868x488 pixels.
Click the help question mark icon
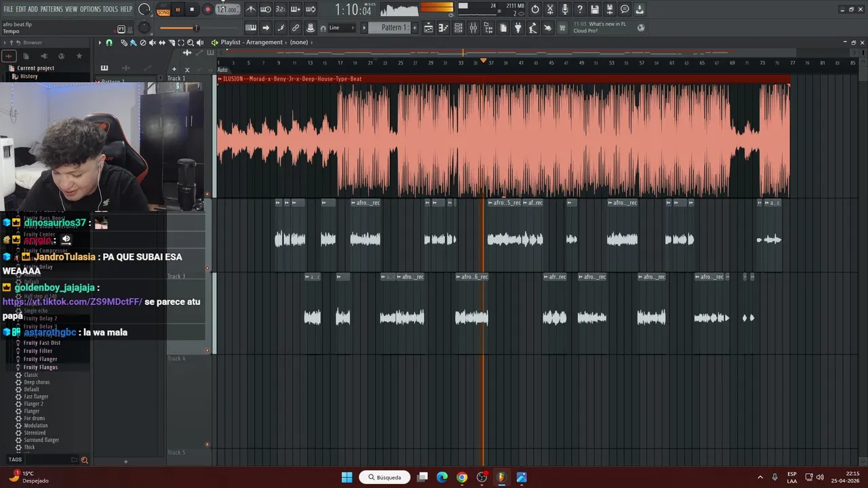click(x=580, y=9)
